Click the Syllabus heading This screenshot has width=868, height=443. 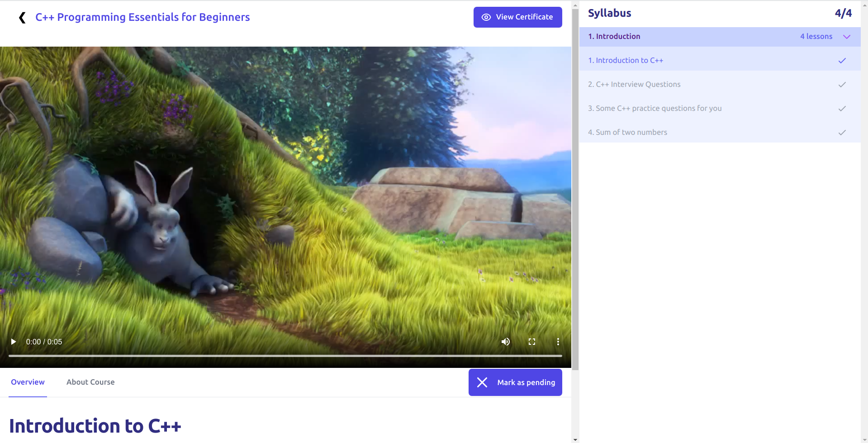[609, 14]
